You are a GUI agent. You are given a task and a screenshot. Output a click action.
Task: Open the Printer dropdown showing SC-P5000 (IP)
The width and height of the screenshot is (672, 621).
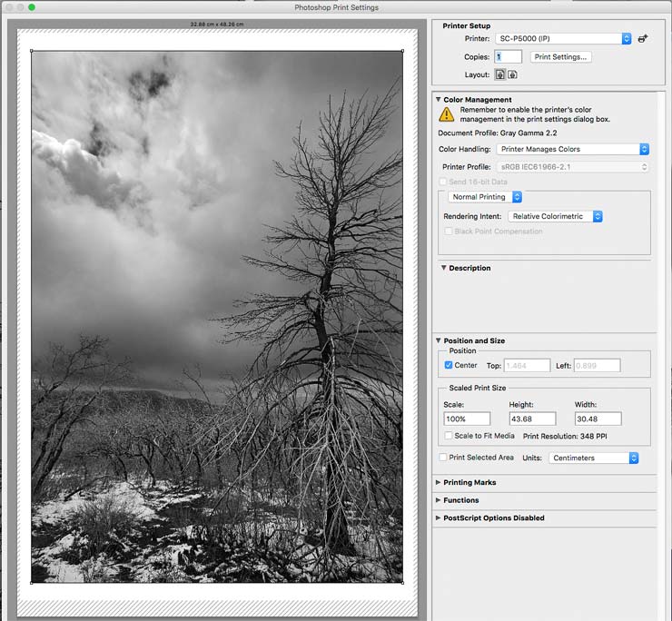[563, 38]
